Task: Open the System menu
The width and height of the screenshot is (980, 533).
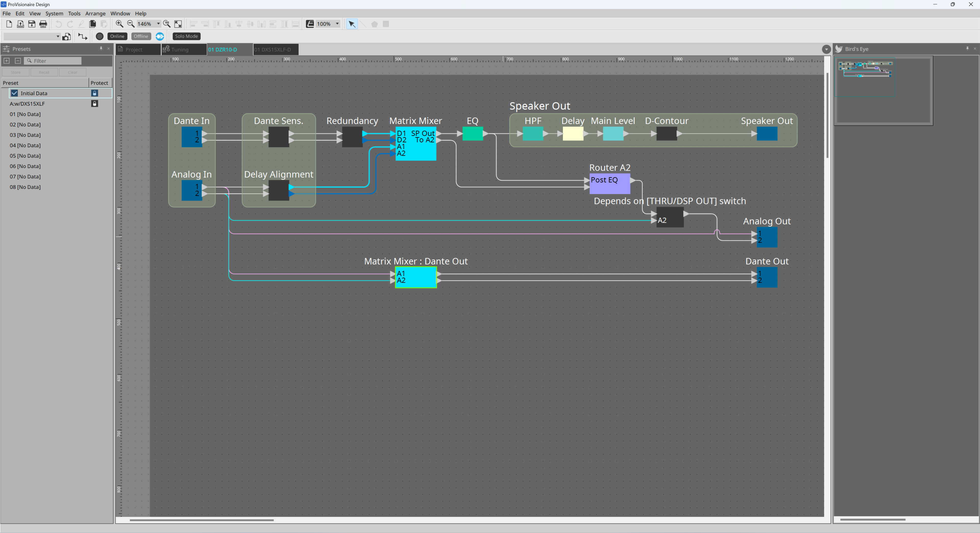Action: click(x=54, y=13)
